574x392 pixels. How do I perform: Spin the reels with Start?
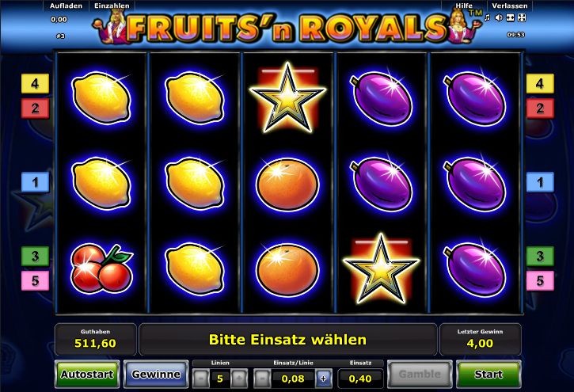click(488, 374)
